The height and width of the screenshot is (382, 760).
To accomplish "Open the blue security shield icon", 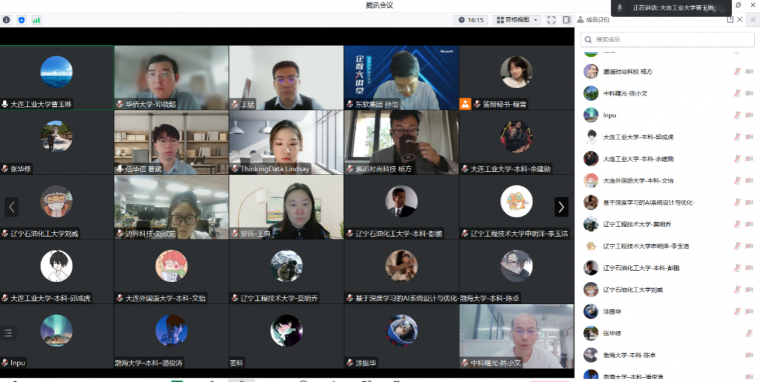I will pos(21,20).
